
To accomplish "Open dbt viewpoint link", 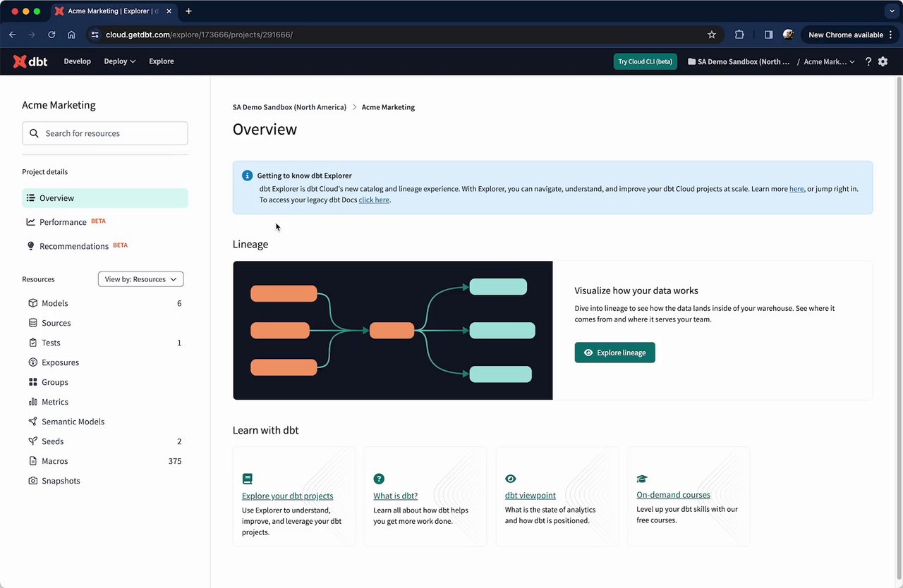I will [x=530, y=496].
